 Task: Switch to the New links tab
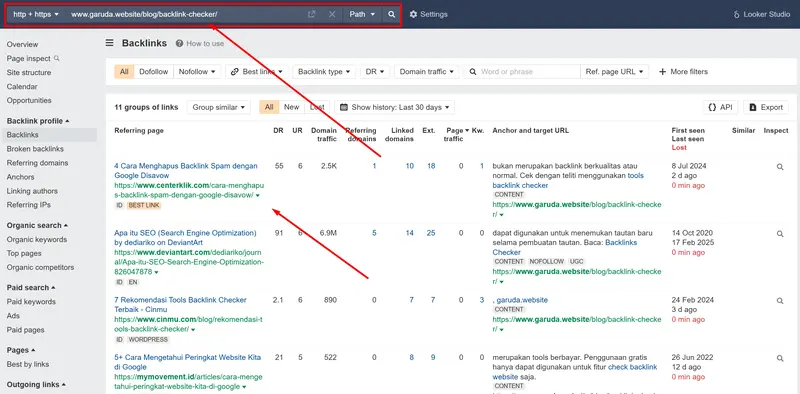click(x=291, y=107)
